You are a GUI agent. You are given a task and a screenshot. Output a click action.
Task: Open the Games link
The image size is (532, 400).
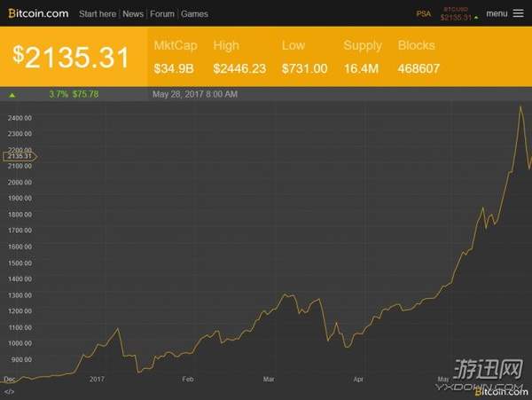coord(194,14)
